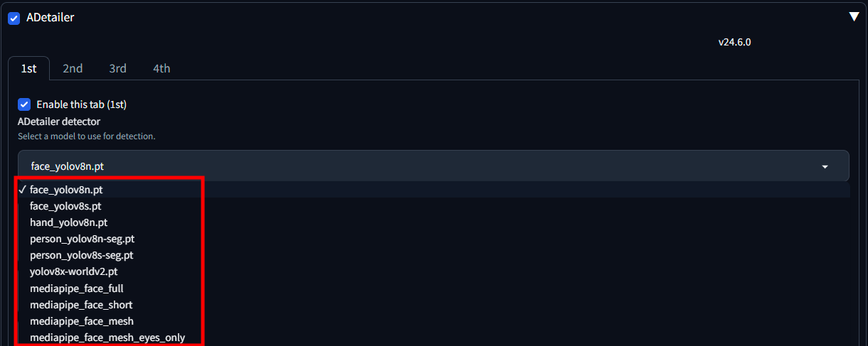
Task: Uncheck the ADetailer enable checkbox
Action: (14, 18)
